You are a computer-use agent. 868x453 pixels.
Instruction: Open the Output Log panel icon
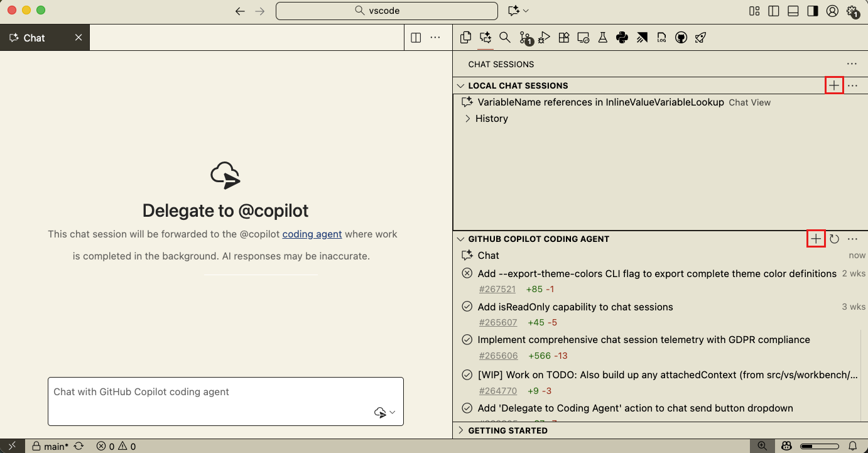click(x=661, y=38)
